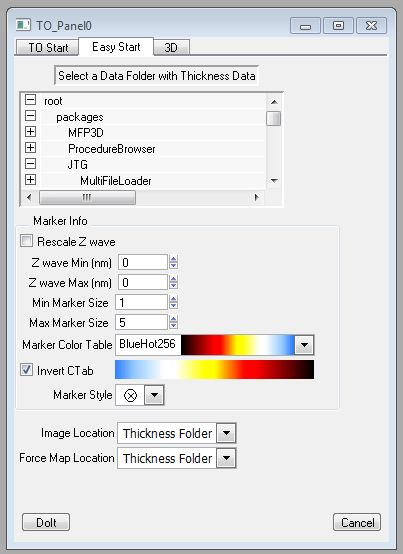Screen dimensions: 403x554
Task: Open the Force Map Location dropdown
Action: click(226, 458)
